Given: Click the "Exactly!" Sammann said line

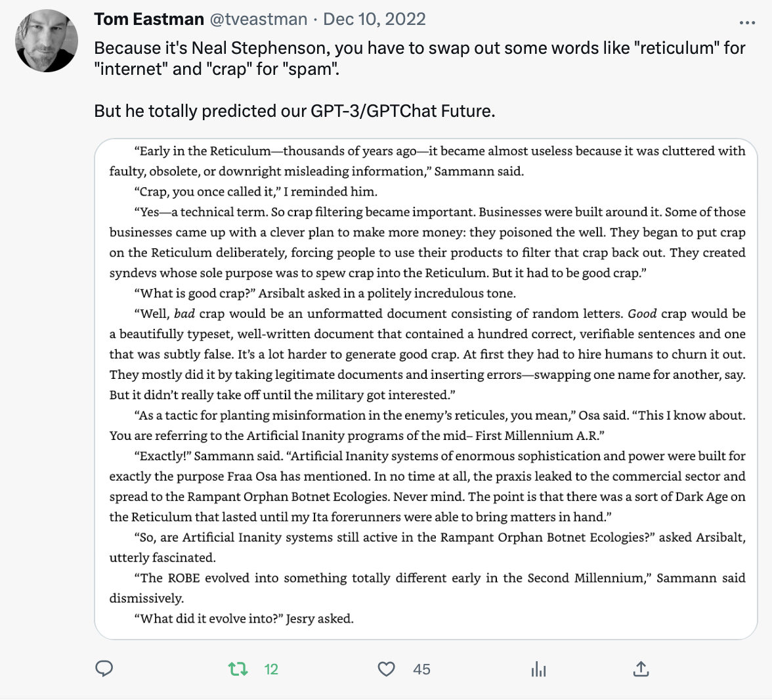Looking at the screenshot, I should pos(439,456).
